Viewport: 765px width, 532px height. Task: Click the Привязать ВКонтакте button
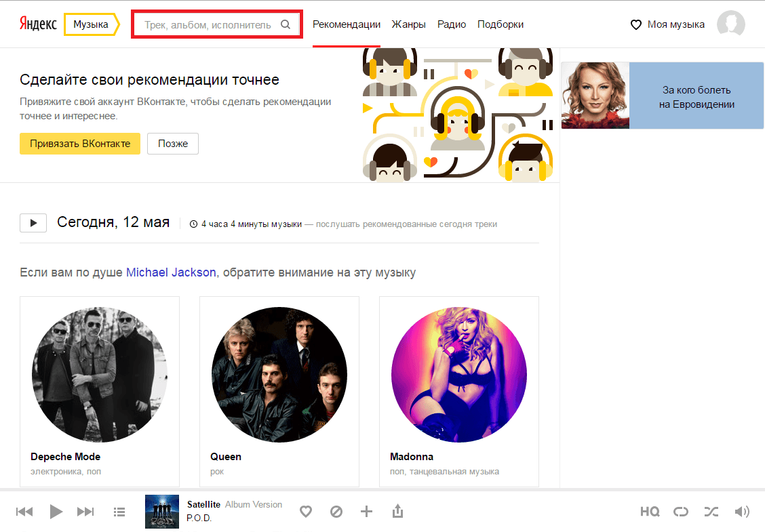80,144
